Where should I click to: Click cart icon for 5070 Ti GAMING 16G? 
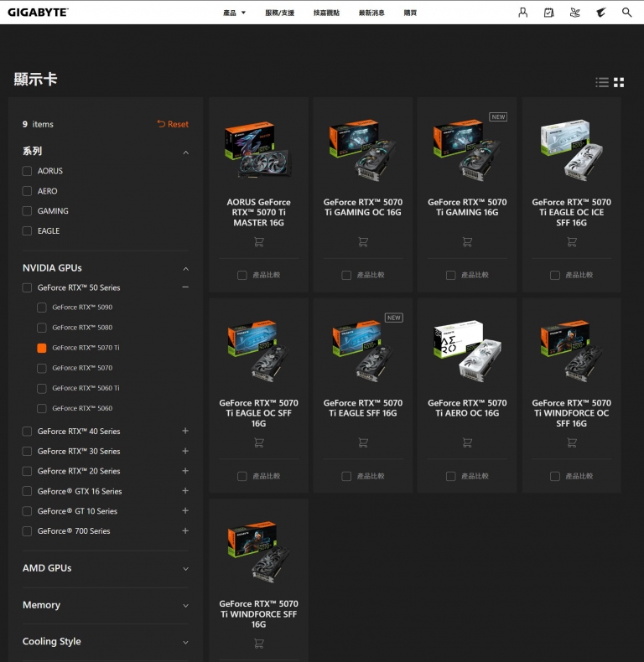(467, 242)
